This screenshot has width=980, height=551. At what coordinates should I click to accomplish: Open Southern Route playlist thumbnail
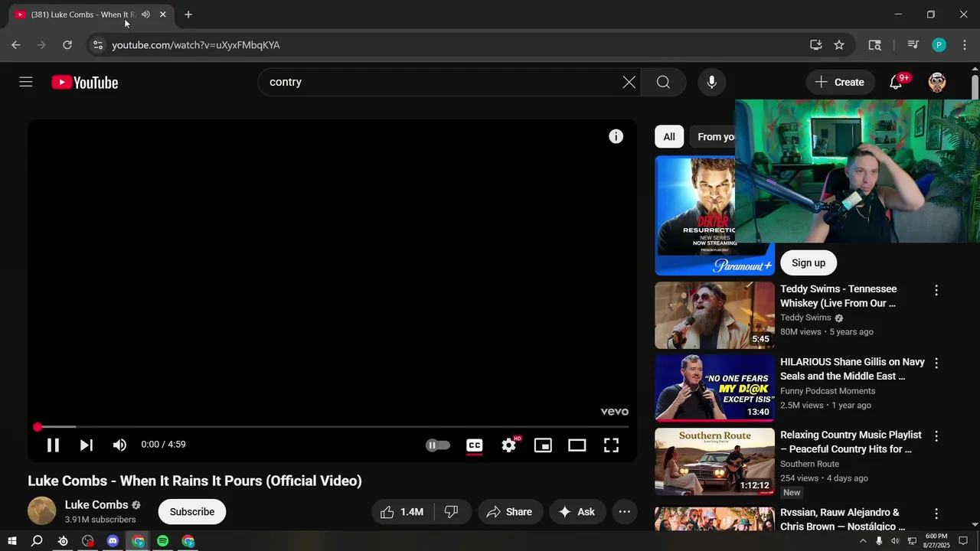(x=714, y=461)
